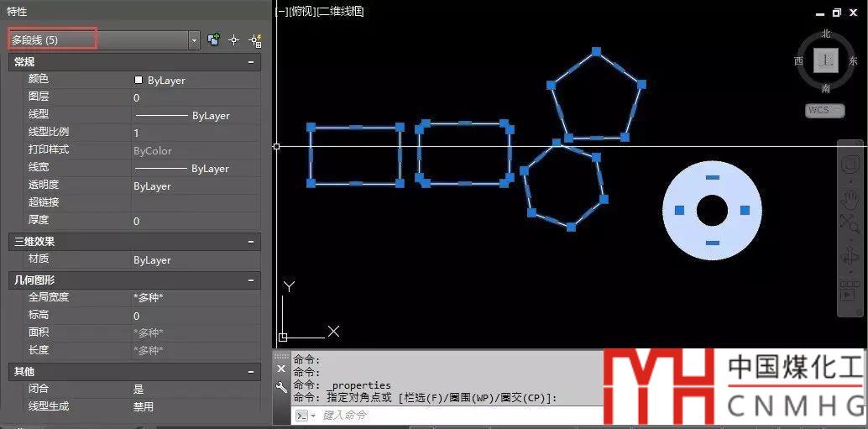The image size is (868, 429).
Task: Click the 闭合 property value 是
Action: click(139, 389)
